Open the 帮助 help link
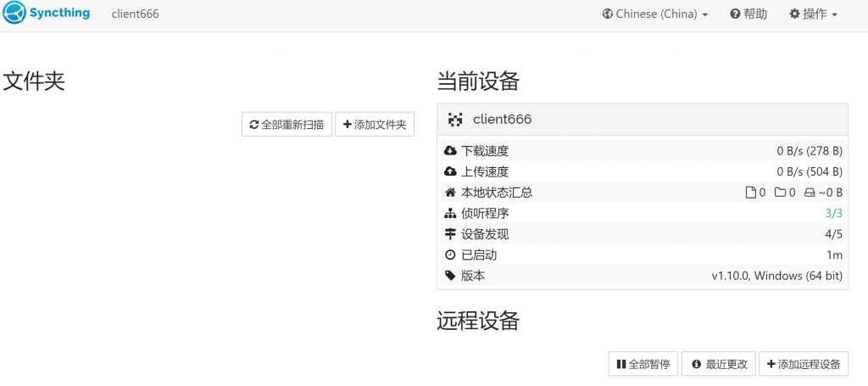This screenshot has width=868, height=386. (748, 14)
